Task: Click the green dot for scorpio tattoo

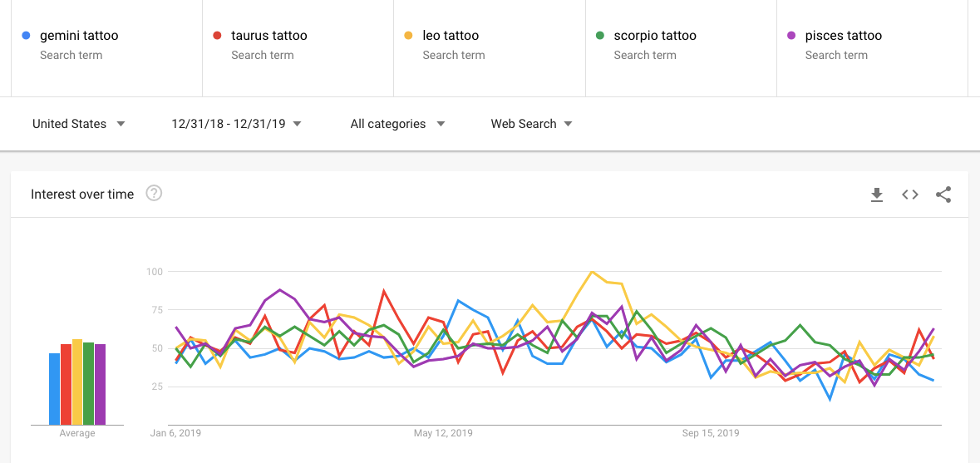Action: 600,36
